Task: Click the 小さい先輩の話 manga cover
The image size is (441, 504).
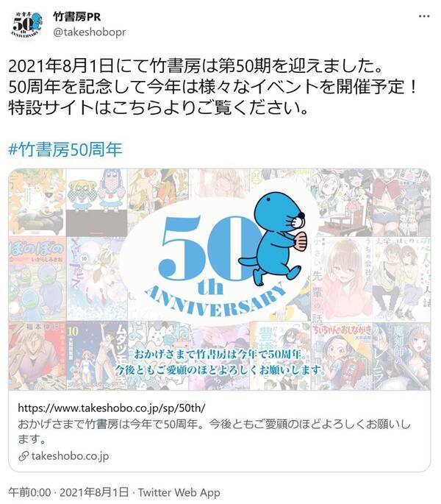Action: (342, 280)
